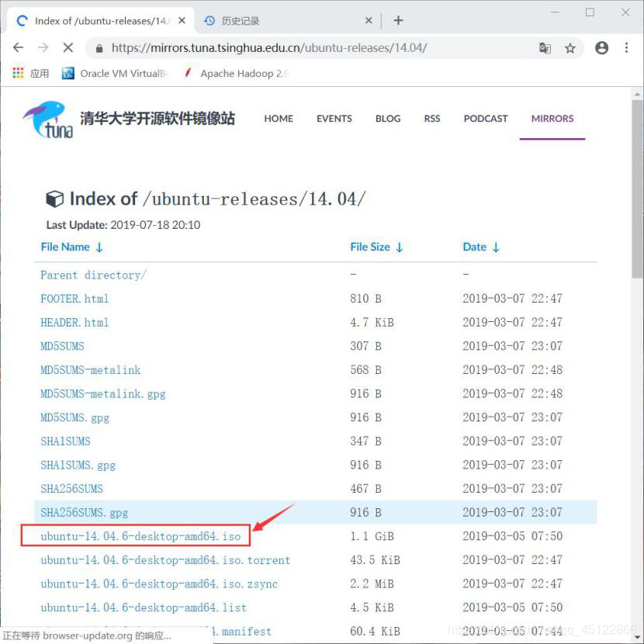The height and width of the screenshot is (644, 644).
Task: Open the RSS menu item
Action: [432, 119]
